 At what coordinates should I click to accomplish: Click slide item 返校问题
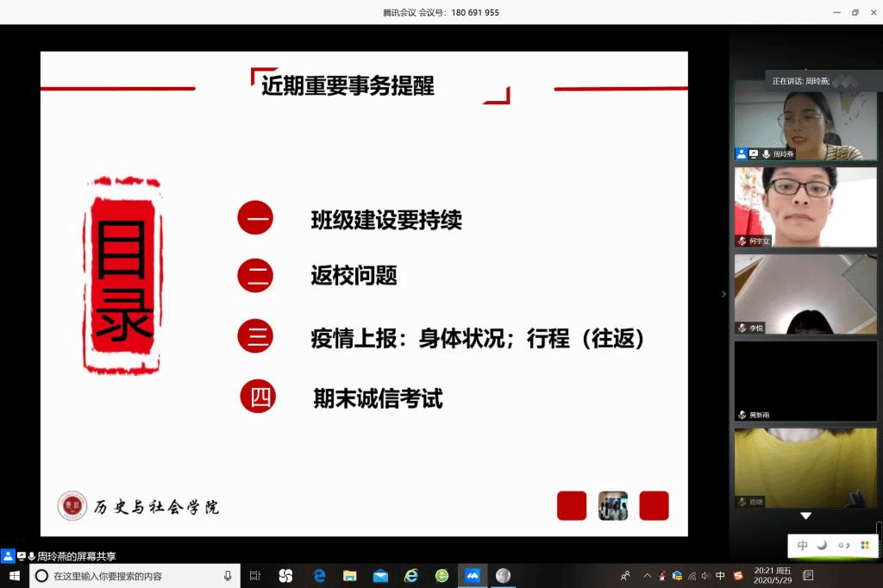point(354,276)
